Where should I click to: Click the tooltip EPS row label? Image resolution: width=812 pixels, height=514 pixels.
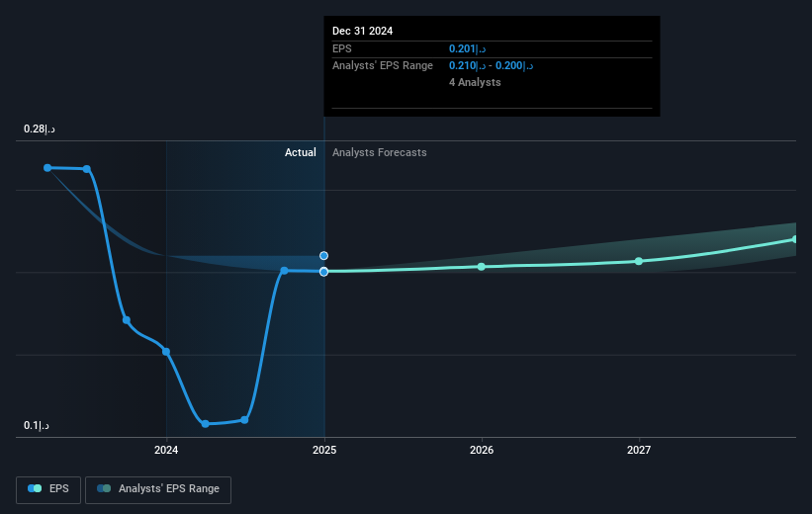coord(342,48)
